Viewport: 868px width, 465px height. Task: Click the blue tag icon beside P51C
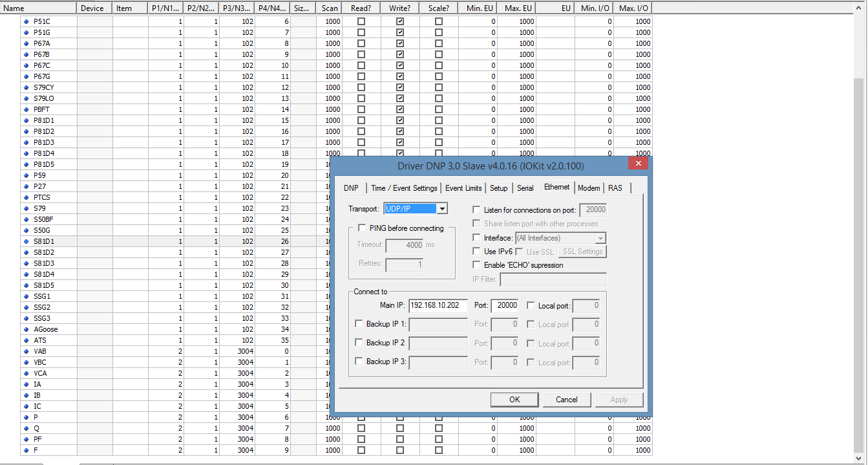[26, 21]
